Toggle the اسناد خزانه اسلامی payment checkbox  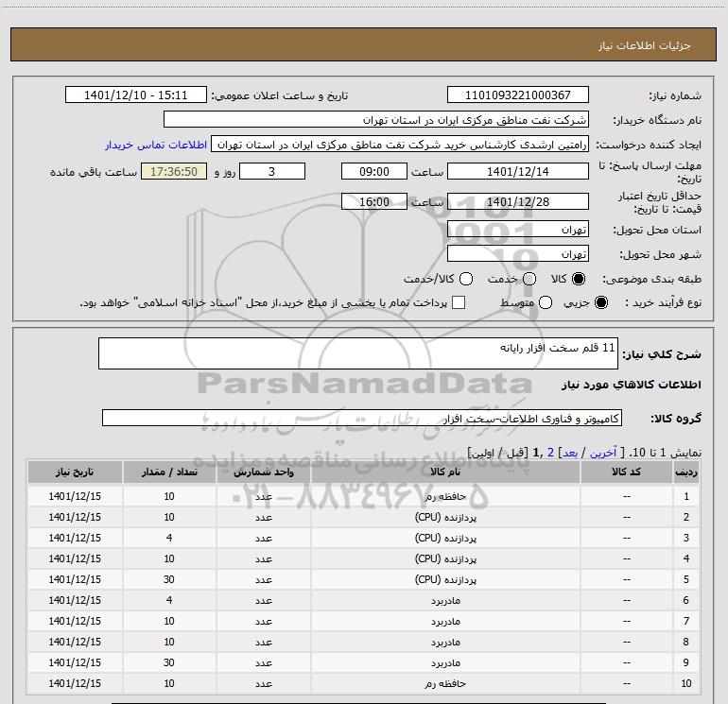[459, 302]
